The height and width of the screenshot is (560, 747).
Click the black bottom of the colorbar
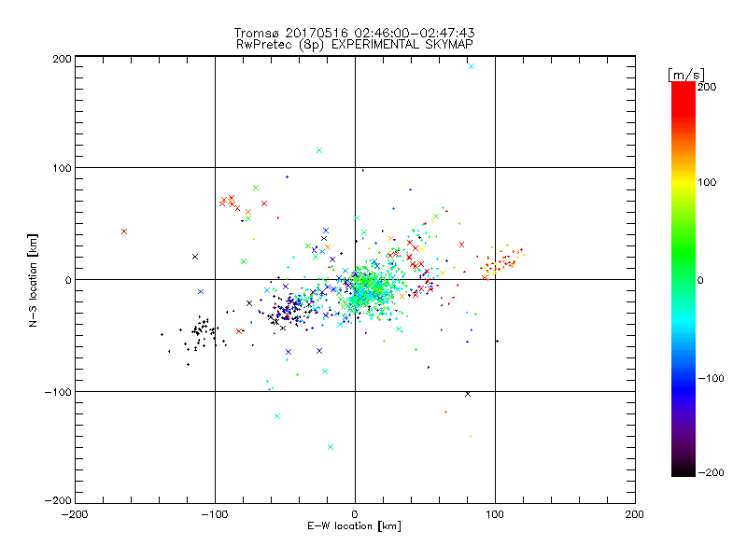[x=684, y=471]
